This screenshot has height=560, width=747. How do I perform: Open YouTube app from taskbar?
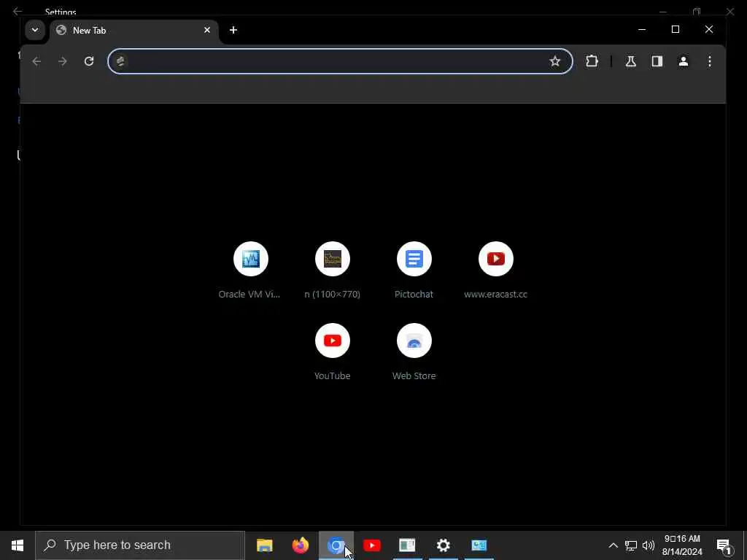371,545
